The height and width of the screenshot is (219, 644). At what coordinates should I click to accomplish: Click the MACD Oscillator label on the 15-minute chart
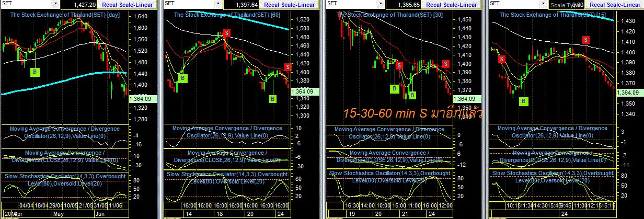point(553,132)
